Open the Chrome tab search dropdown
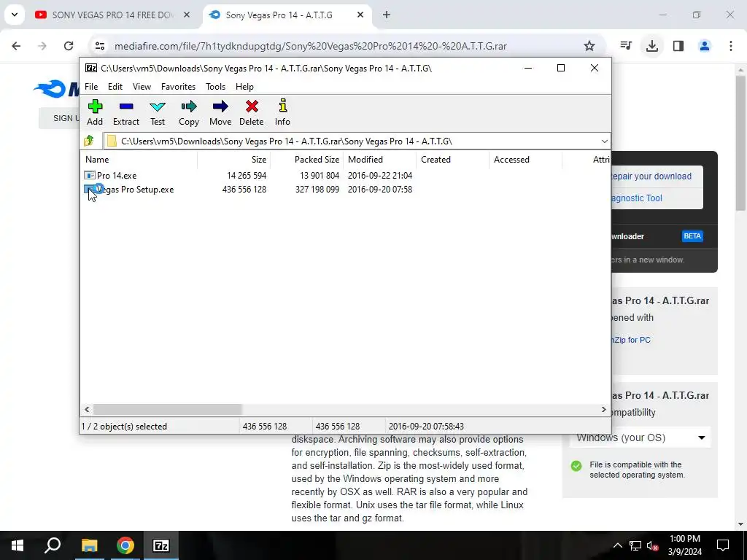Viewport: 747px width, 560px height. (x=15, y=15)
